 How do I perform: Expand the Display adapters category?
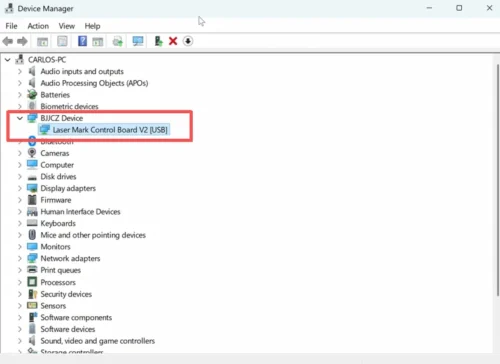[x=20, y=188]
